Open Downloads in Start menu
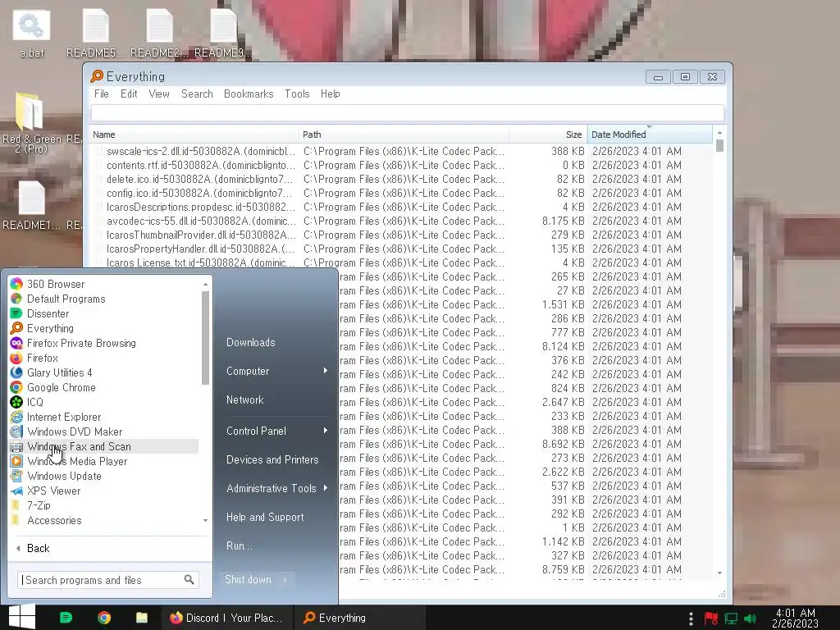The width and height of the screenshot is (840, 630). (x=251, y=342)
